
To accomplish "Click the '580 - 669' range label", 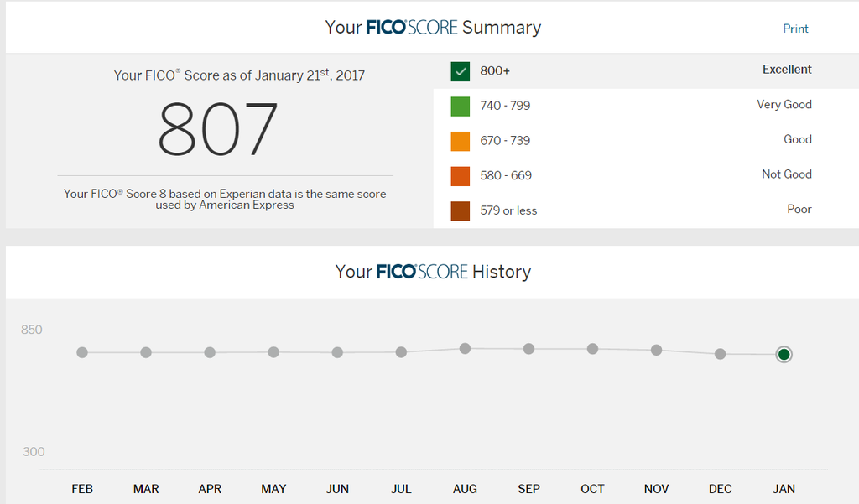I will click(506, 176).
